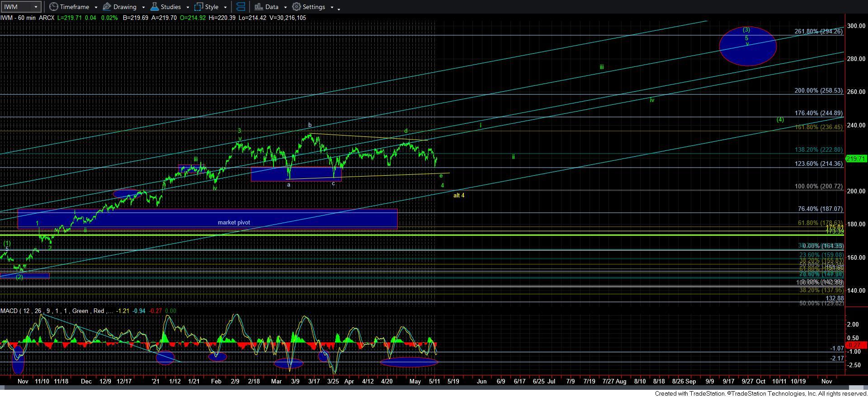Select the 'IWM - 60 min' chart title
This screenshot has height=397, width=868.
point(18,18)
